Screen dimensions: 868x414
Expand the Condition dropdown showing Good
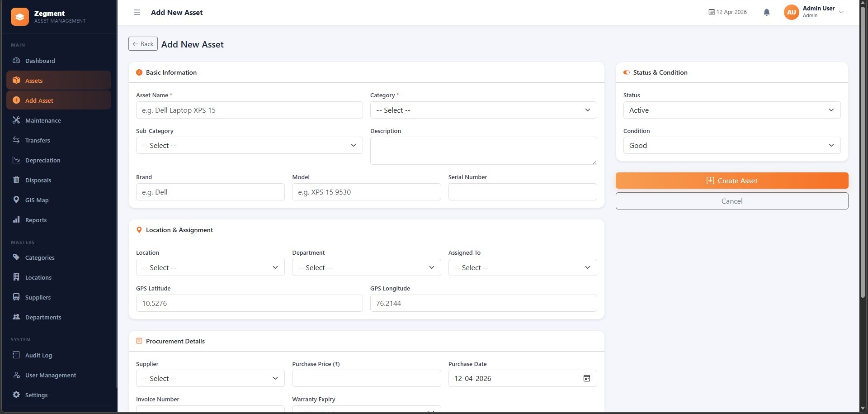point(731,145)
